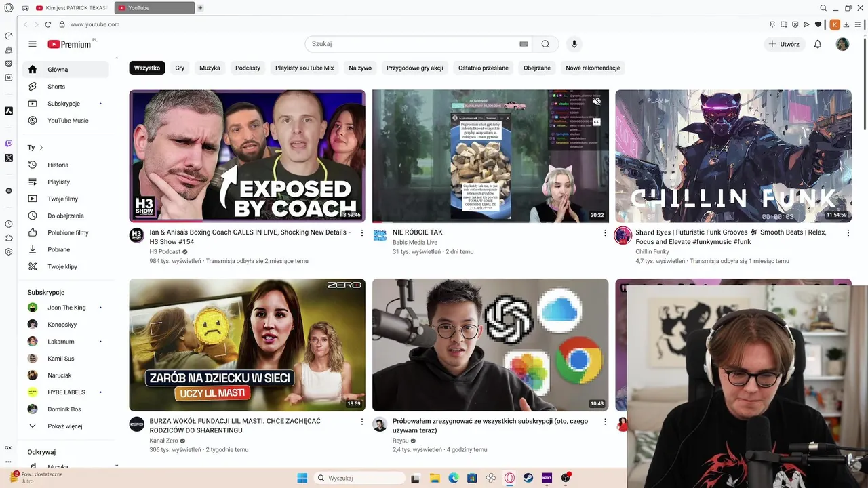The image size is (868, 488).
Task: Click the YouTube Premium logo
Action: [70, 44]
